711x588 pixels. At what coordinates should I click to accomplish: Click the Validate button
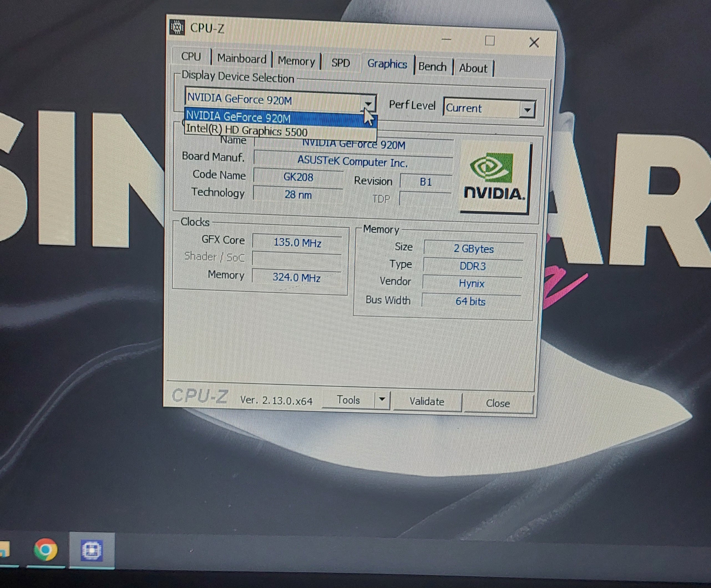pyautogui.click(x=427, y=402)
